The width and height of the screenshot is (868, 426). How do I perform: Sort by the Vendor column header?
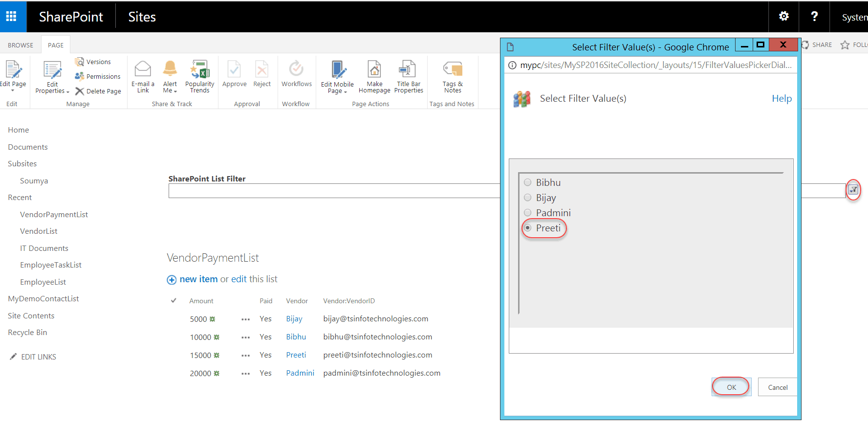pos(297,301)
